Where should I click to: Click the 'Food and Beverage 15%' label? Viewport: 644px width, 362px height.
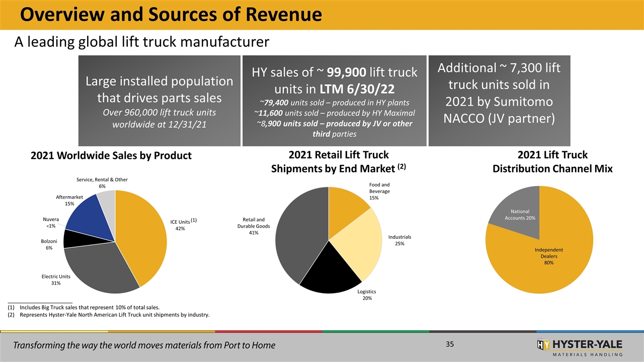point(379,192)
